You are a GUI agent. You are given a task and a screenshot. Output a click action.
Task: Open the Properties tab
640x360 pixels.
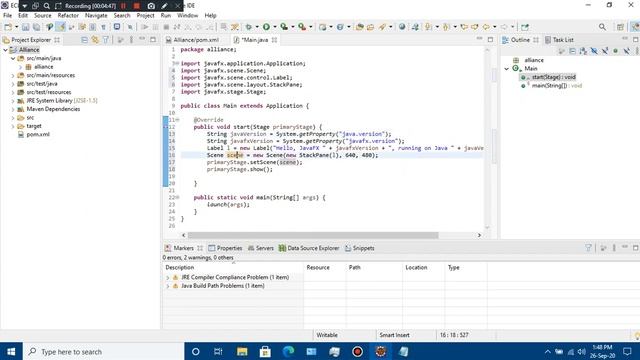(x=225, y=248)
